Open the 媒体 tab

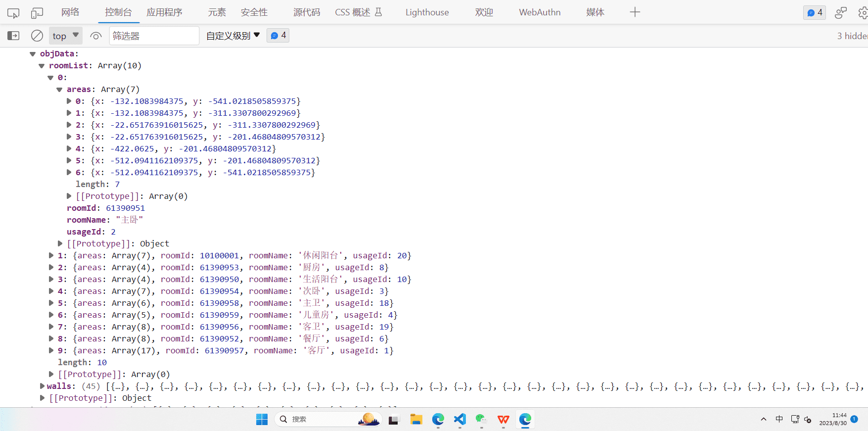[595, 12]
